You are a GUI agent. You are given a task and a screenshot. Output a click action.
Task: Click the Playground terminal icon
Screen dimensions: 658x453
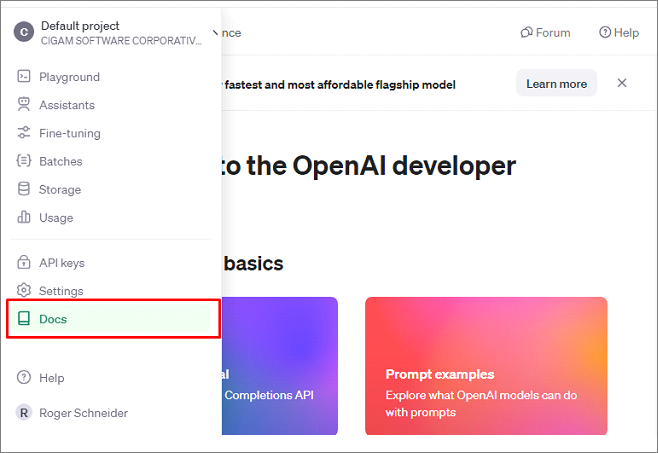point(24,77)
